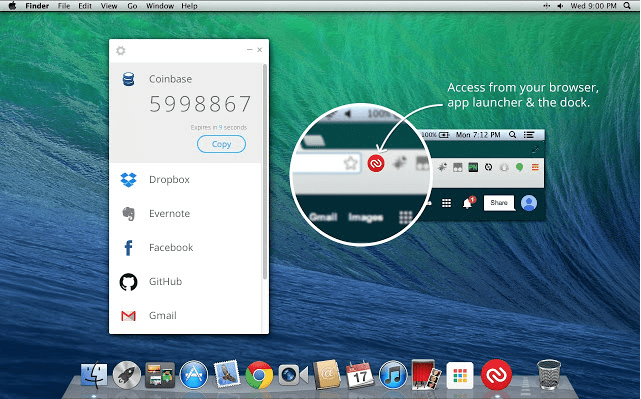Click the Coinbase account icon
Screen dimensions: 641x399
pyautogui.click(x=128, y=79)
